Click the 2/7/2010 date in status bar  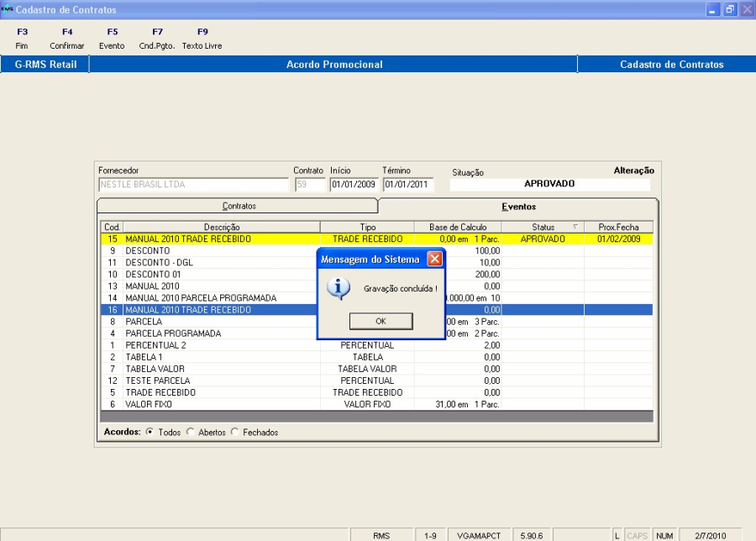(x=710, y=536)
